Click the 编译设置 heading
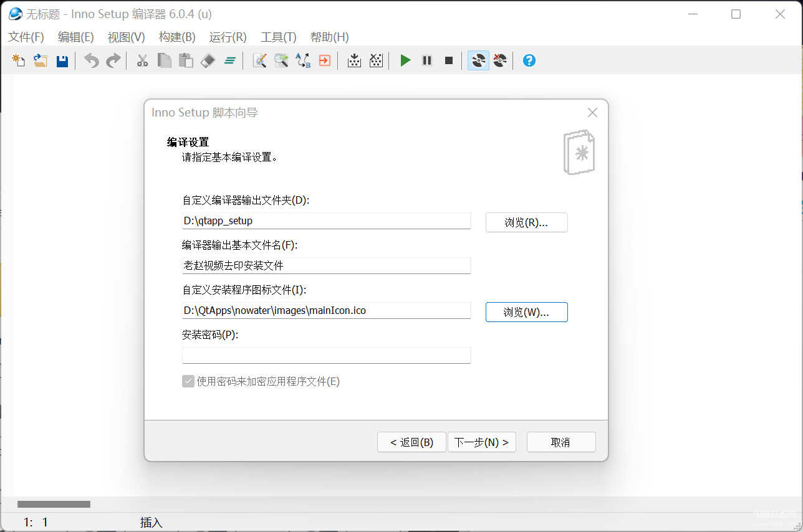This screenshot has height=532, width=803. [x=188, y=142]
